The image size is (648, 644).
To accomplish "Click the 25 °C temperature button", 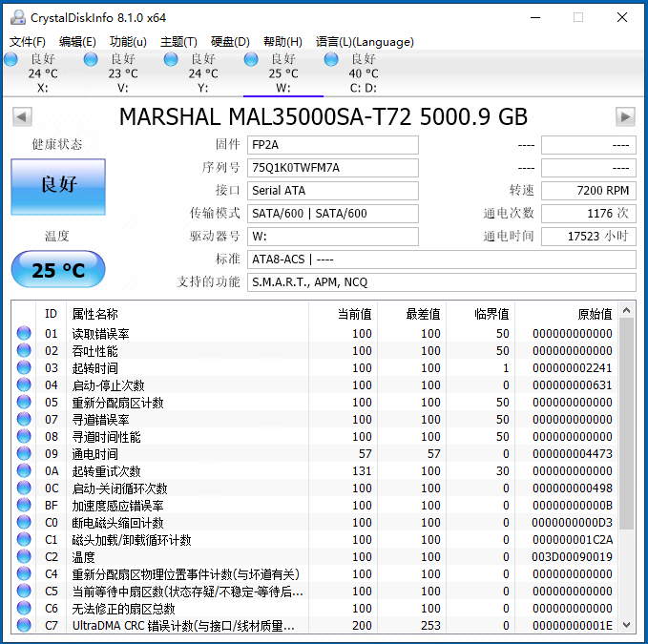I will 58,269.
